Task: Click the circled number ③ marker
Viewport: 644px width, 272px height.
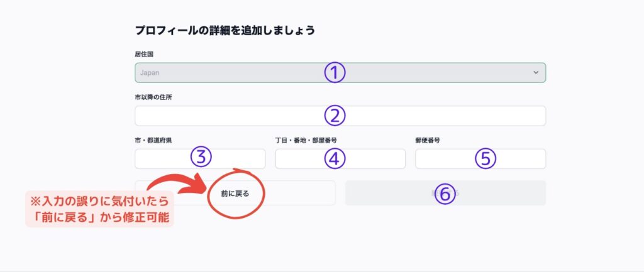Action: [x=201, y=158]
